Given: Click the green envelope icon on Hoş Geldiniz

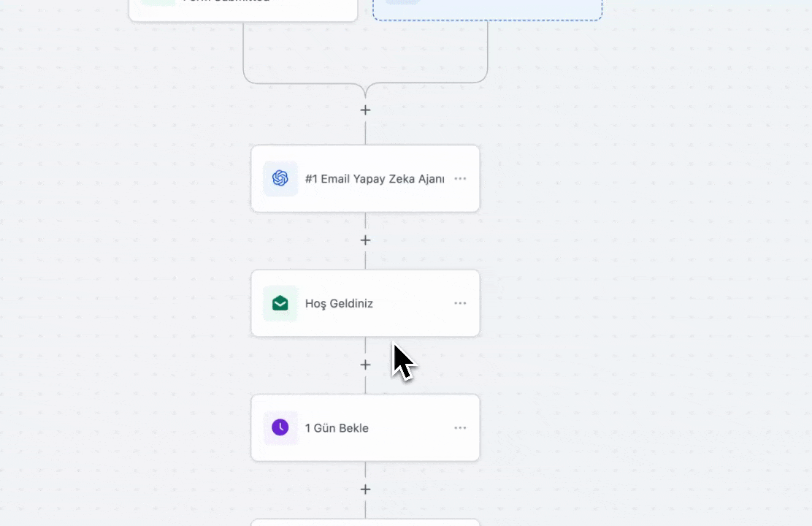Looking at the screenshot, I should [280, 303].
